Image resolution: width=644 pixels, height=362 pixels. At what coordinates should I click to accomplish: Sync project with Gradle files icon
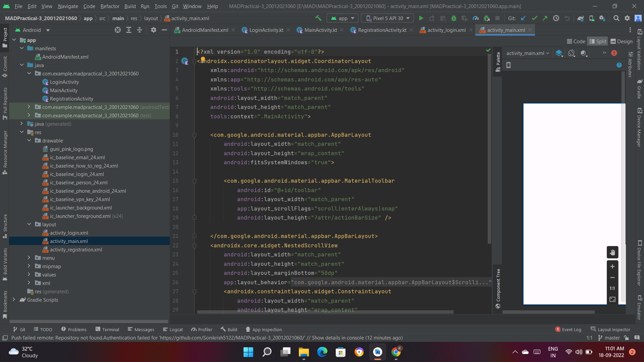pyautogui.click(x=581, y=18)
